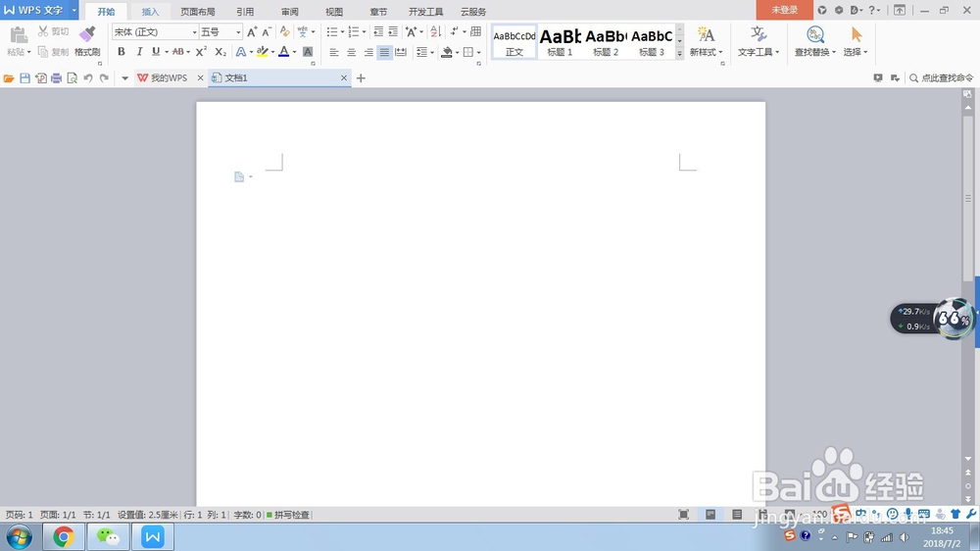980x551 pixels.
Task: Expand the numbered list dropdown arrow
Action: pyautogui.click(x=364, y=32)
